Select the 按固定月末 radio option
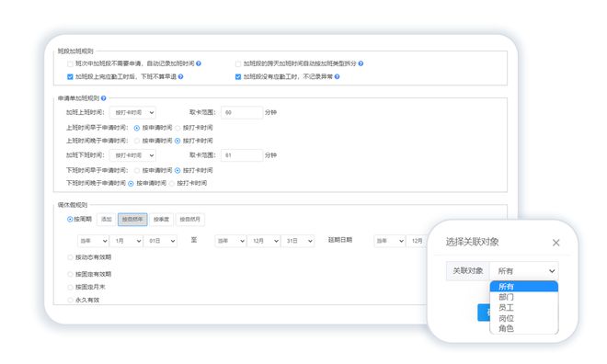Screen dimensions: 607x364 pos(70,287)
